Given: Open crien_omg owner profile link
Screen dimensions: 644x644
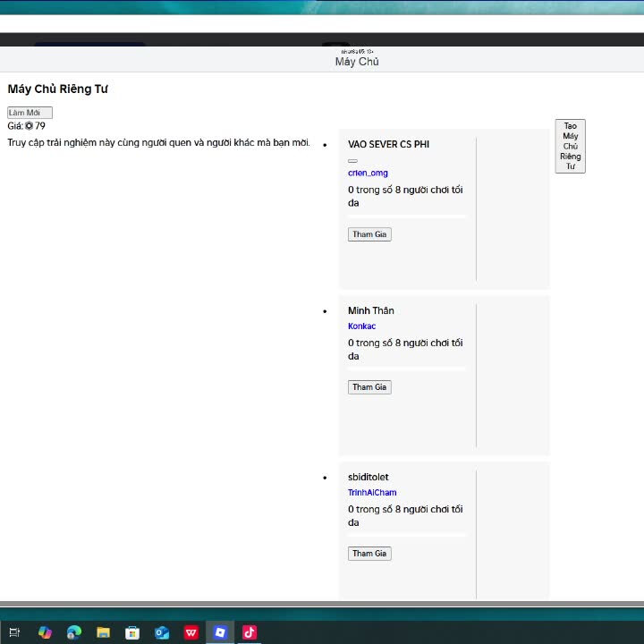Looking at the screenshot, I should point(368,173).
